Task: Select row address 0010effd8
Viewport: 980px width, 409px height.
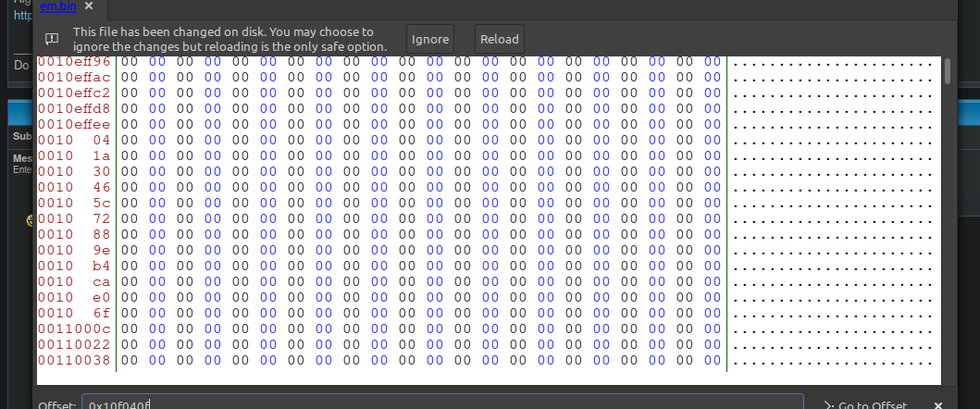Action: (x=74, y=109)
